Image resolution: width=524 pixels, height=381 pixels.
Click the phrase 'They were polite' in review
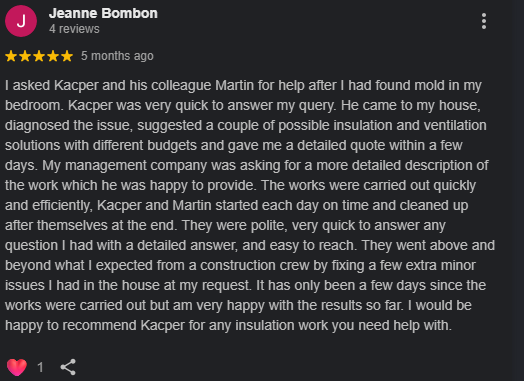pos(232,226)
